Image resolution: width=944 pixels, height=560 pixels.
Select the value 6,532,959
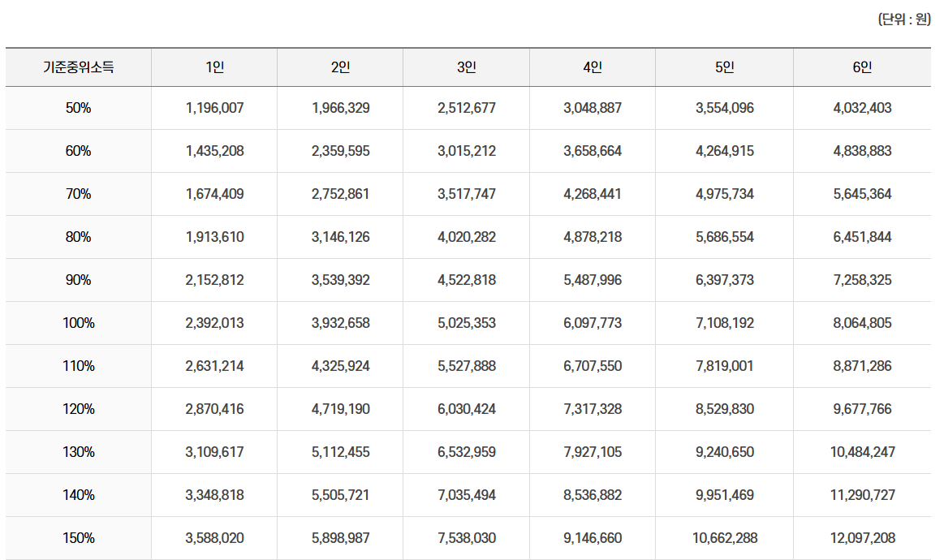[467, 451]
